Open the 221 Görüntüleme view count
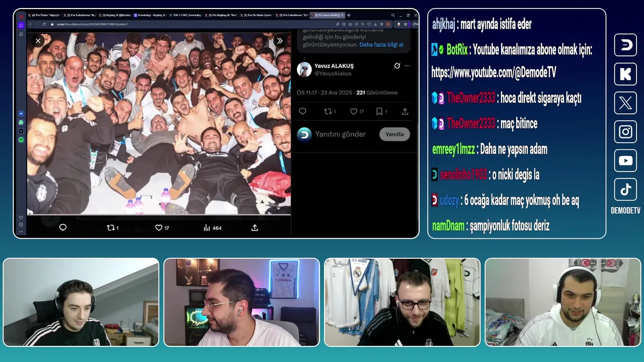This screenshot has height=362, width=644. point(377,93)
